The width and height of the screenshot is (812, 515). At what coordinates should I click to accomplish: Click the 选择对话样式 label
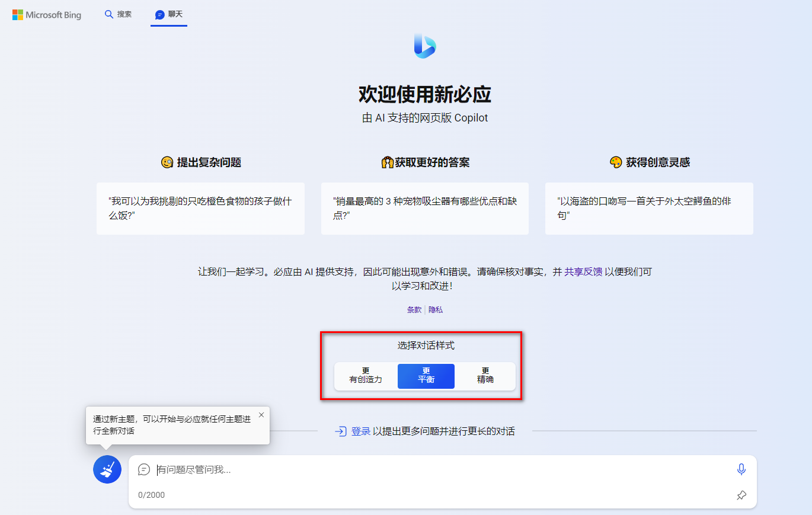click(426, 346)
